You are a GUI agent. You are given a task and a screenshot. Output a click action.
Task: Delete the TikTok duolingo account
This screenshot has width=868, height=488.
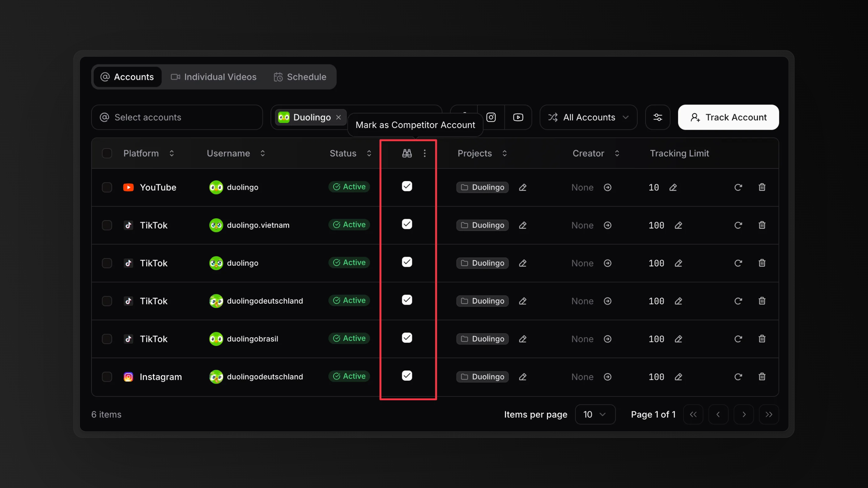click(x=762, y=263)
